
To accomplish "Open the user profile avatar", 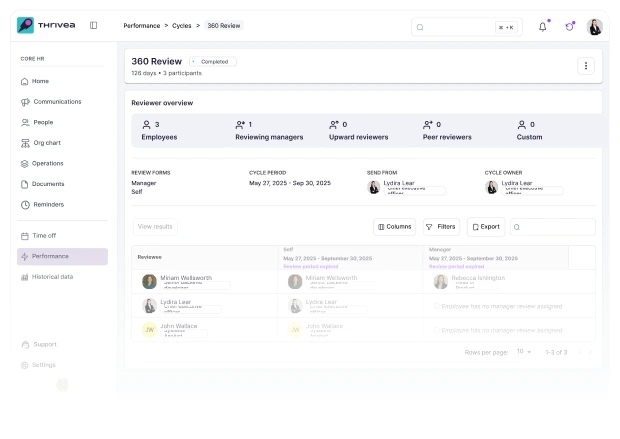I will (595, 27).
